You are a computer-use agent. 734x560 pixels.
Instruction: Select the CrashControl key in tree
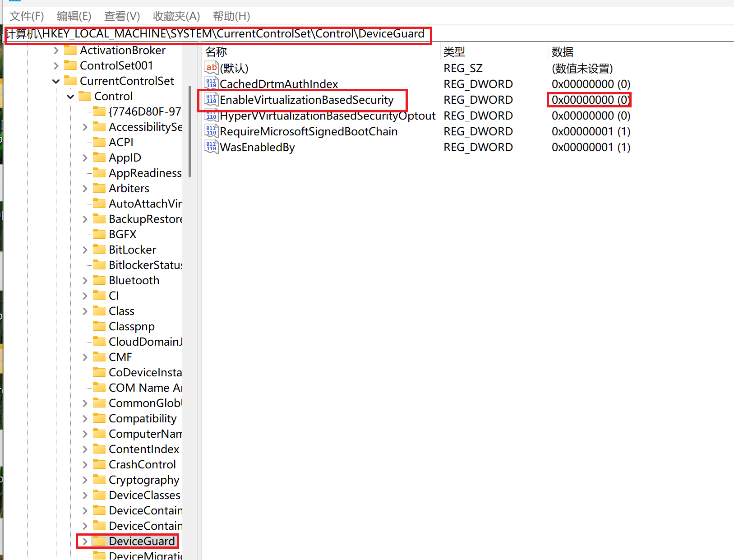tap(142, 464)
